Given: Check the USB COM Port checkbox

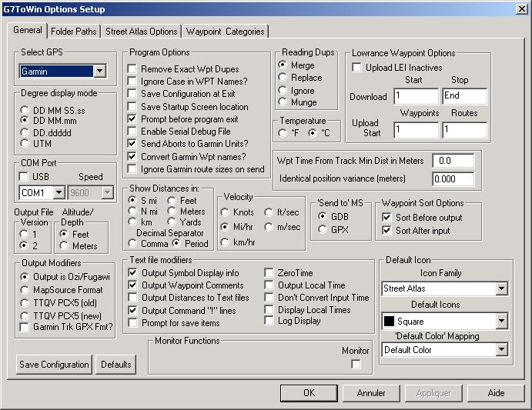Looking at the screenshot, I should pyautogui.click(x=24, y=177).
